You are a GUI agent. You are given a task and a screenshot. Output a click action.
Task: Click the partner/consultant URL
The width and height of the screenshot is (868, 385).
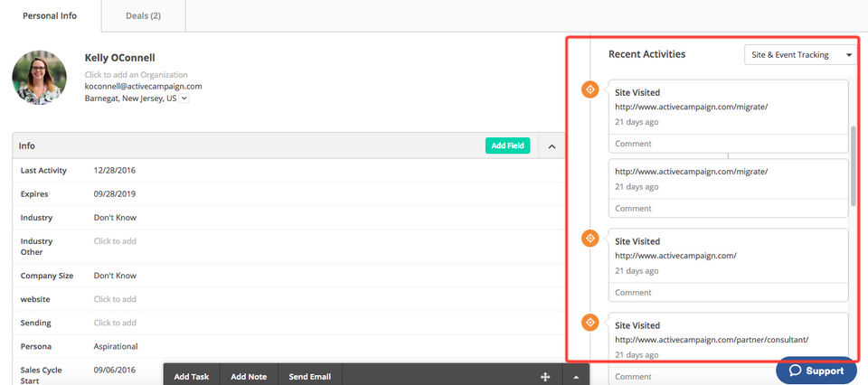coord(712,340)
